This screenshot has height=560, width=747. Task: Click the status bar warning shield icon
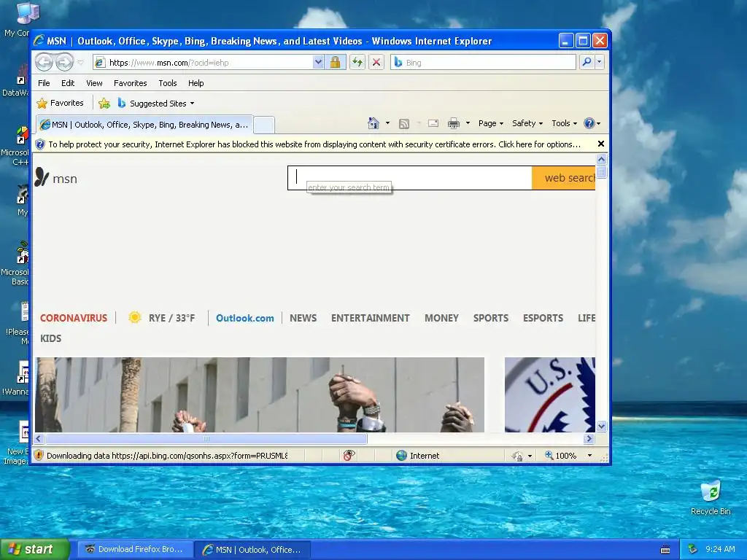tap(39, 455)
